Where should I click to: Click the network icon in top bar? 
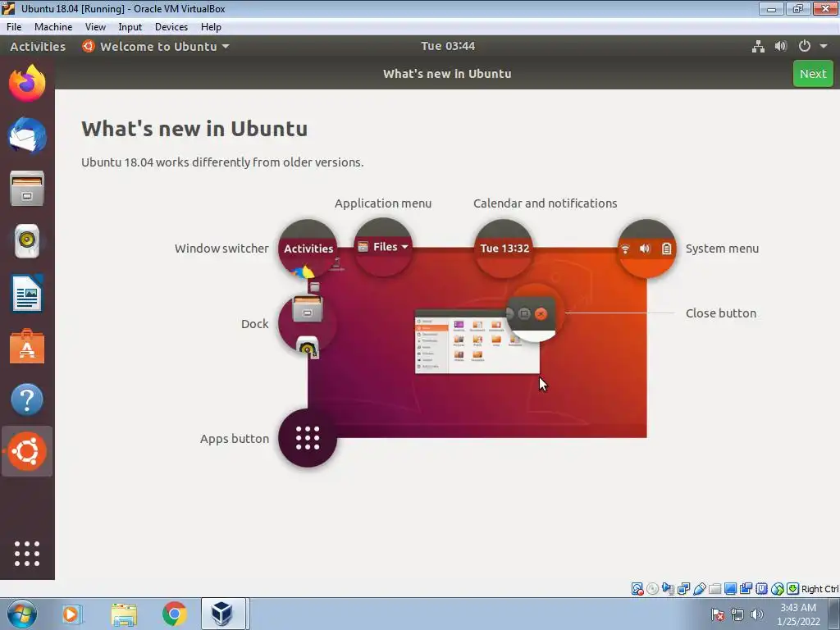(758, 46)
